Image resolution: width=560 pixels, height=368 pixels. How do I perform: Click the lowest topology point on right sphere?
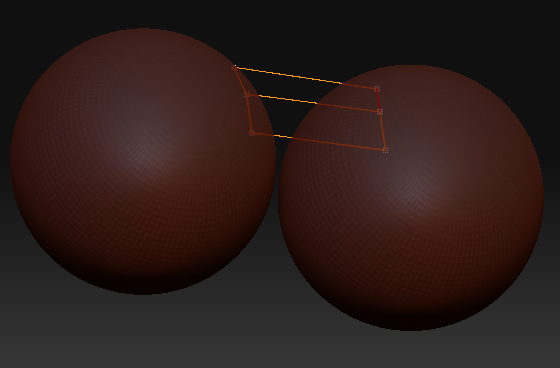click(385, 150)
